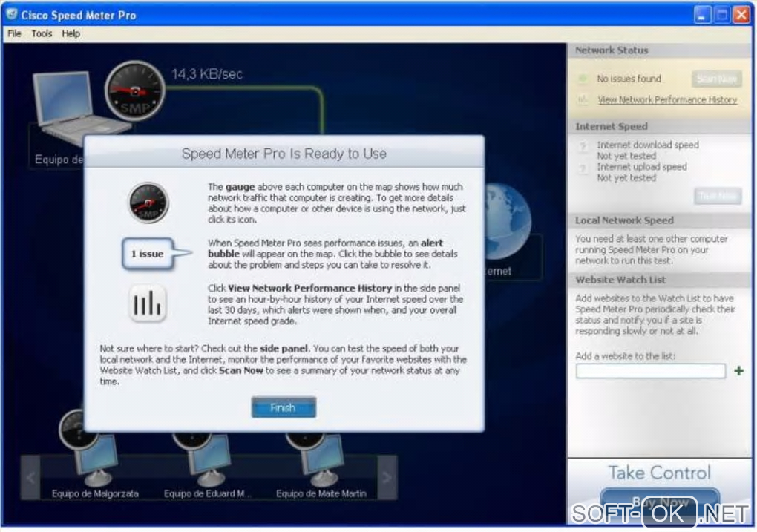Click the No issues found text
The height and width of the screenshot is (532, 757).
(x=629, y=79)
